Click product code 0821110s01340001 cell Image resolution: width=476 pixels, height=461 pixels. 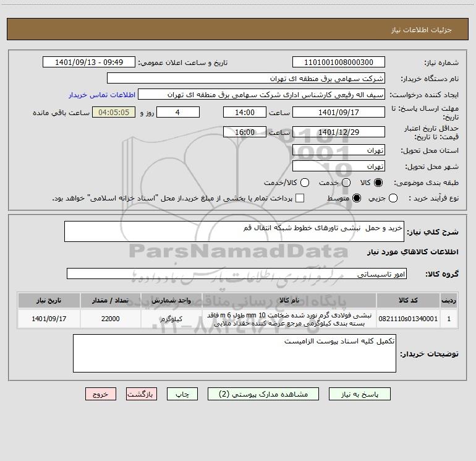408,319
